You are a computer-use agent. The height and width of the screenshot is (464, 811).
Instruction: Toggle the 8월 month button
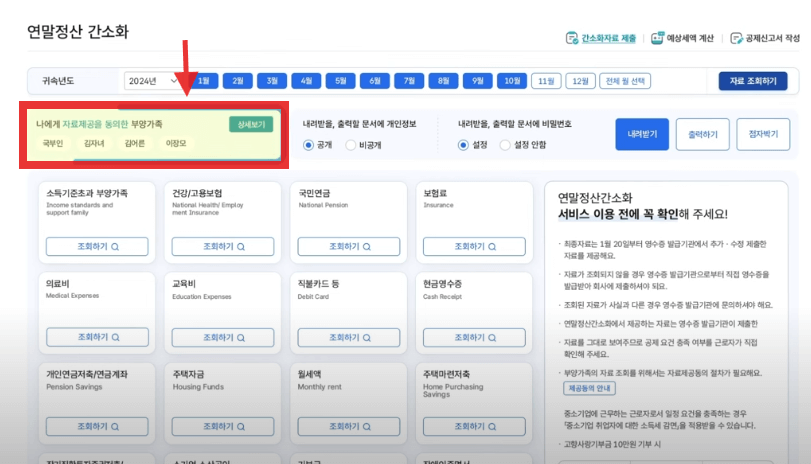coord(443,81)
